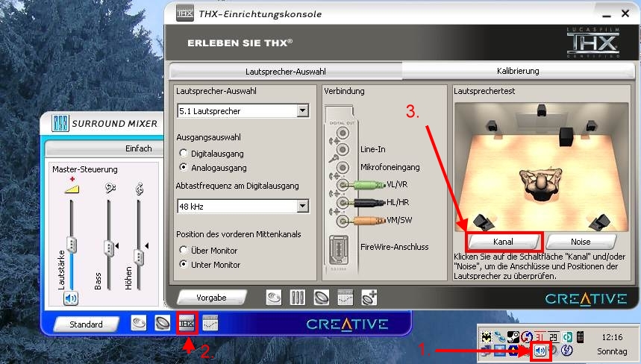Open the Lautsprecher-Auswahl tab
Viewport: 641px width, 364px height.
285,72
